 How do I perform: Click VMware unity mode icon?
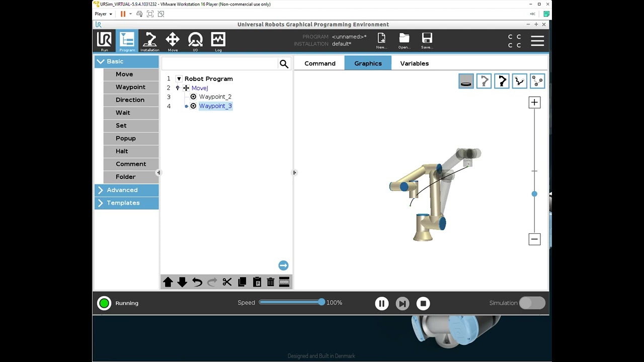click(x=161, y=14)
